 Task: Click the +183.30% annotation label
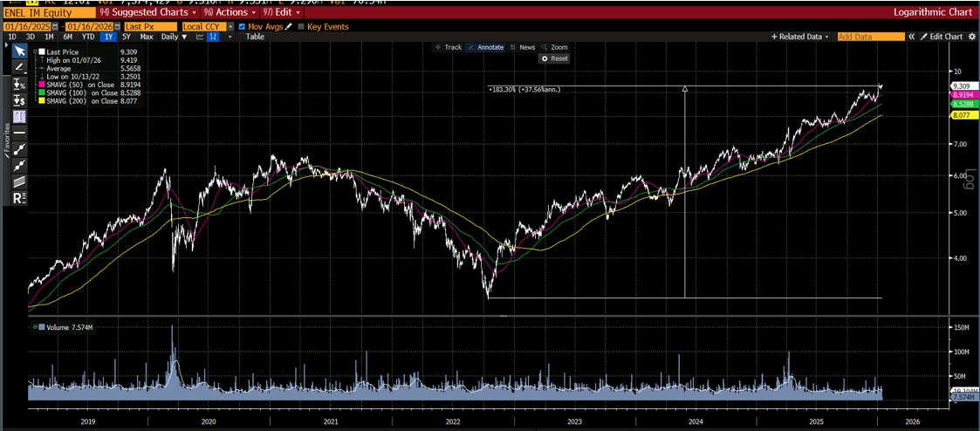point(525,89)
